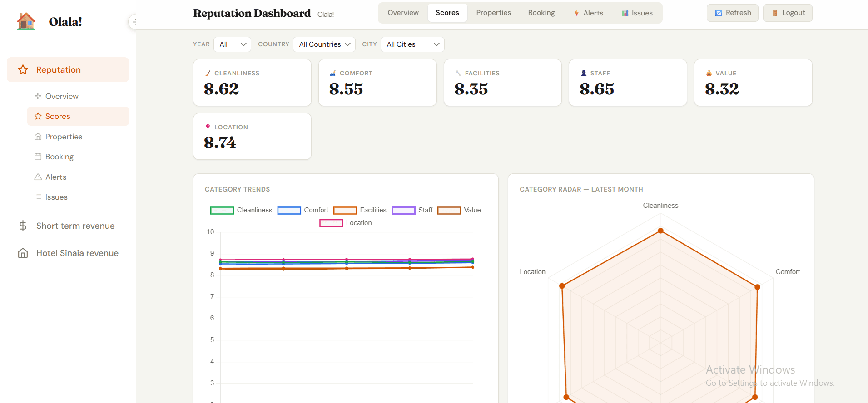The image size is (868, 403).
Task: Click the Booking calendar icon in sidebar
Action: click(x=38, y=157)
